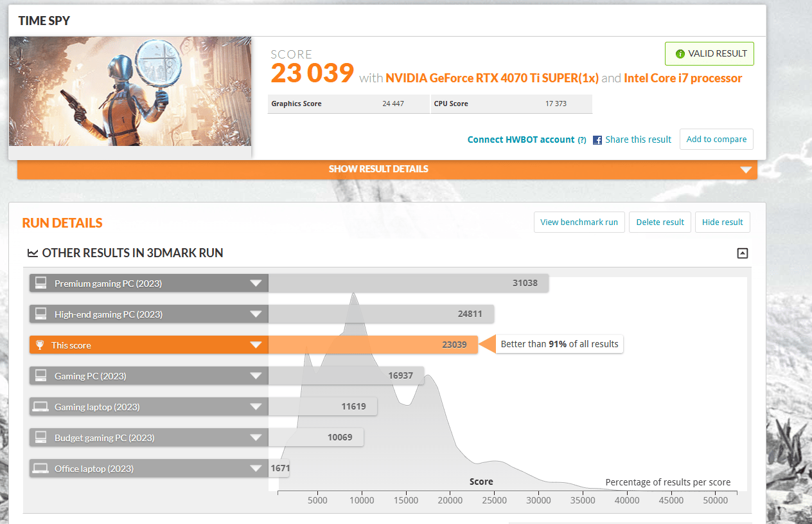Click the Add to compare button
Image resolution: width=812 pixels, height=524 pixels.
click(716, 140)
